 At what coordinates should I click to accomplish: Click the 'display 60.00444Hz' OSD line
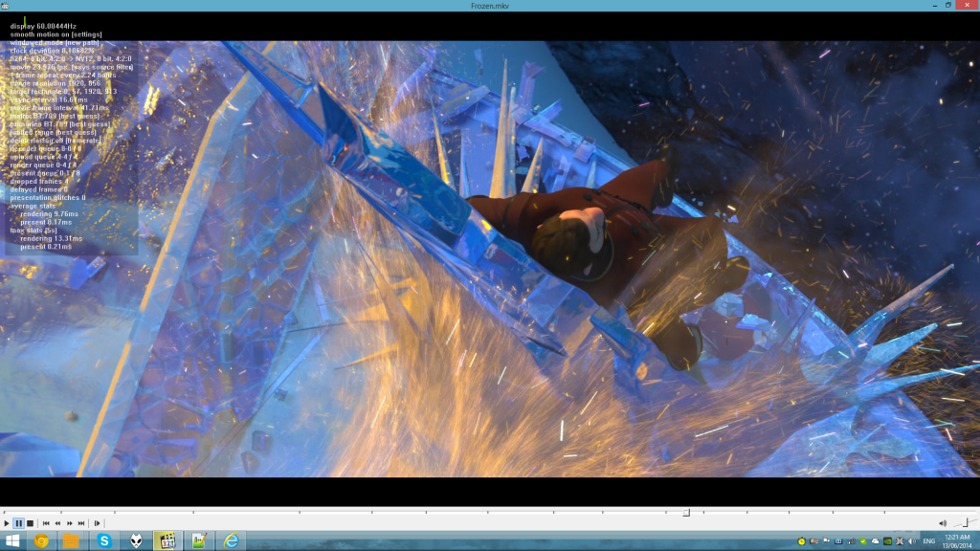coord(43,26)
